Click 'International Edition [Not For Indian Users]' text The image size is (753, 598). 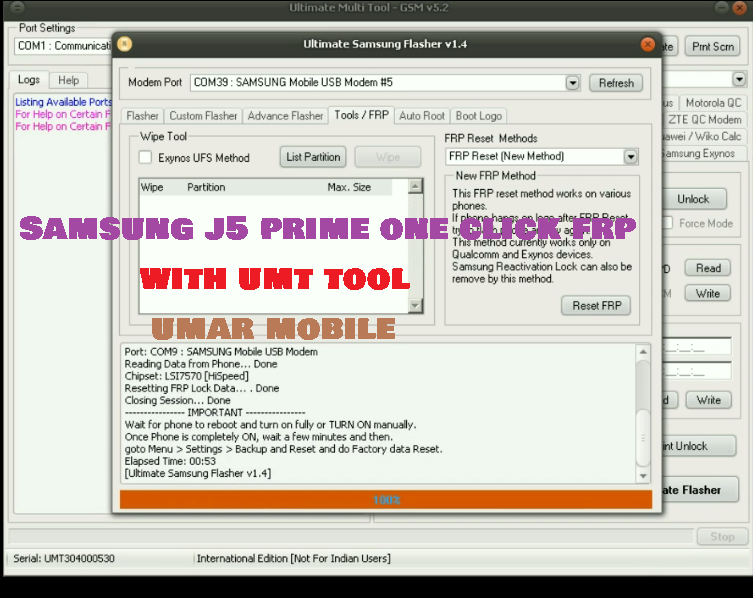click(293, 558)
